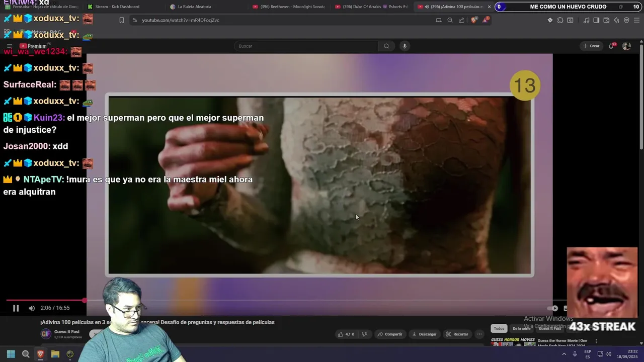The height and width of the screenshot is (362, 644).
Task: Toggle the autoplay switch in player
Action: click(552, 308)
